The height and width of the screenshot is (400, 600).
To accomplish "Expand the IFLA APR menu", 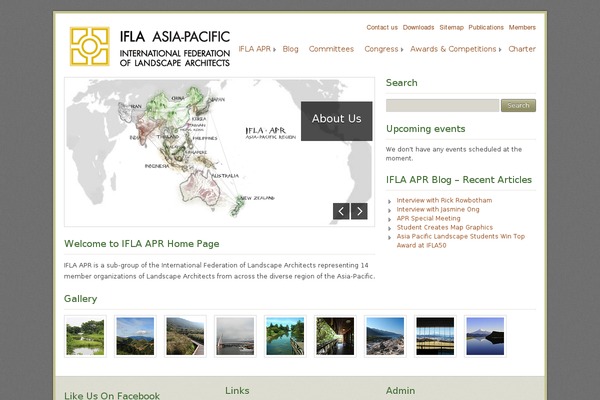I will (257, 49).
